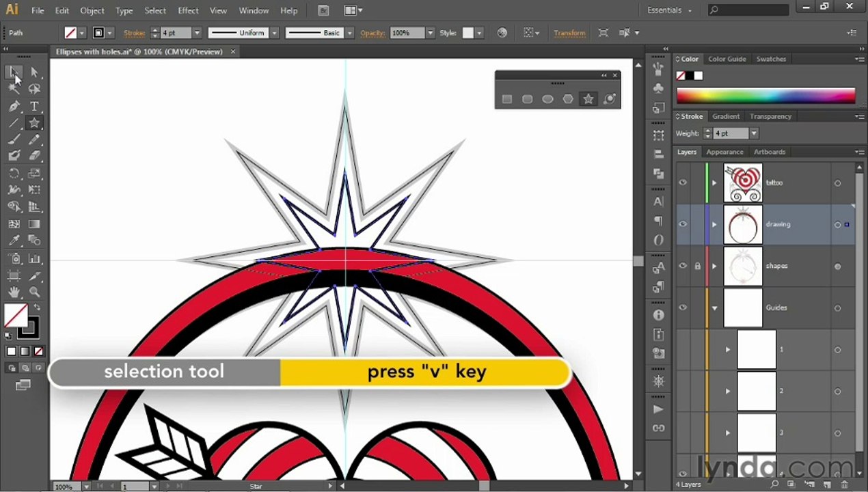Pick the Rounded Rectangle tool in floating panel
Image resolution: width=868 pixels, height=492 pixels.
pos(527,99)
